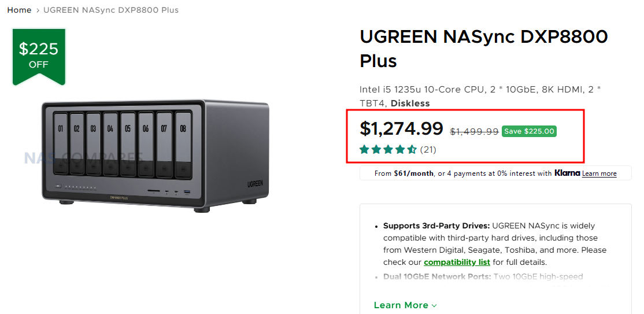Screen dimensions: 644x314
Task: Click the Klarna logo
Action: 567,173
